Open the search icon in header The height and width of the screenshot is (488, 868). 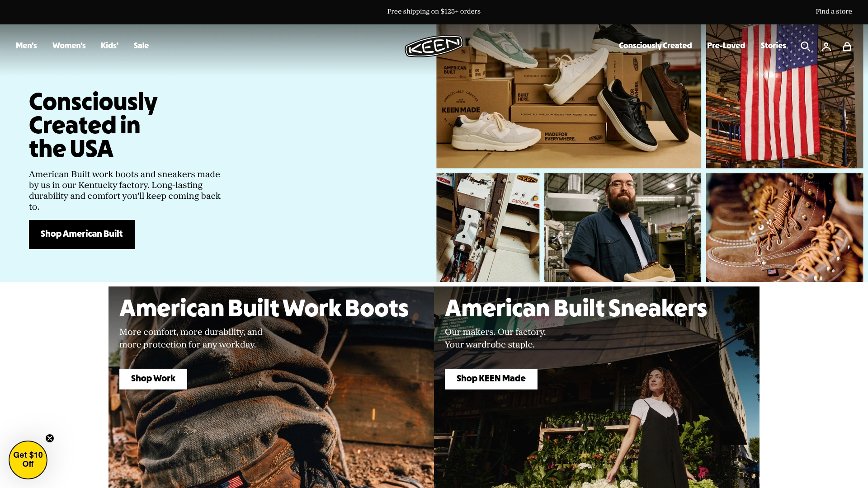[x=805, y=46]
